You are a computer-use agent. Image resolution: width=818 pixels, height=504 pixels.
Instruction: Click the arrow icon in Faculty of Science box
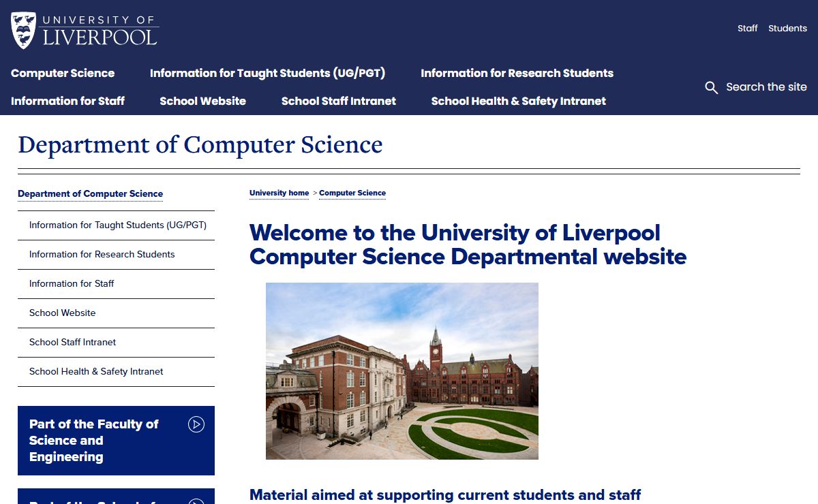coord(196,424)
